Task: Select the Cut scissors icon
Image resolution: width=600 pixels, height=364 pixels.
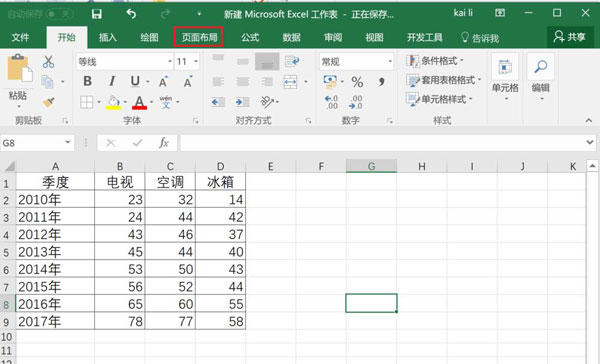Action: 48,62
